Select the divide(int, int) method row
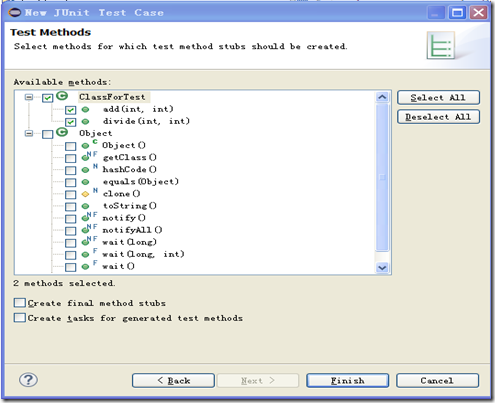This screenshot has width=495, height=403. pyautogui.click(x=146, y=121)
